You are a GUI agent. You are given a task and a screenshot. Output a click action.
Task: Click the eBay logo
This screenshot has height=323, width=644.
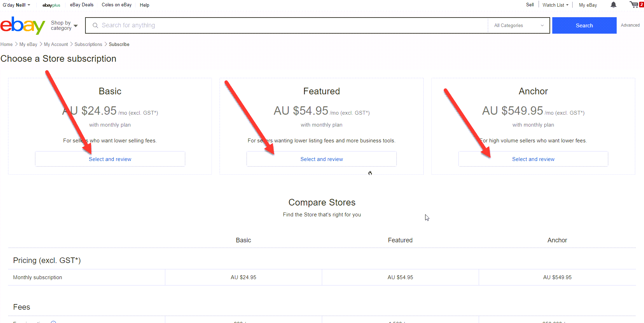(x=23, y=26)
